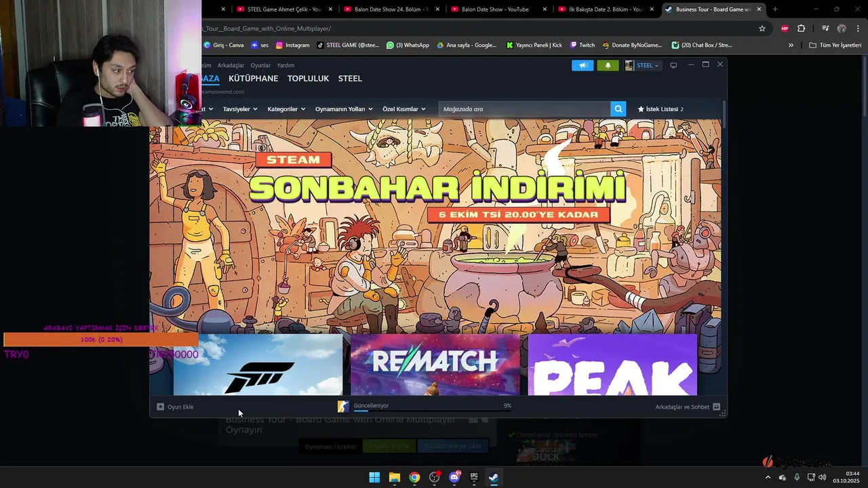
Task: Click the Counter-Strike updating game icon
Action: [343, 406]
